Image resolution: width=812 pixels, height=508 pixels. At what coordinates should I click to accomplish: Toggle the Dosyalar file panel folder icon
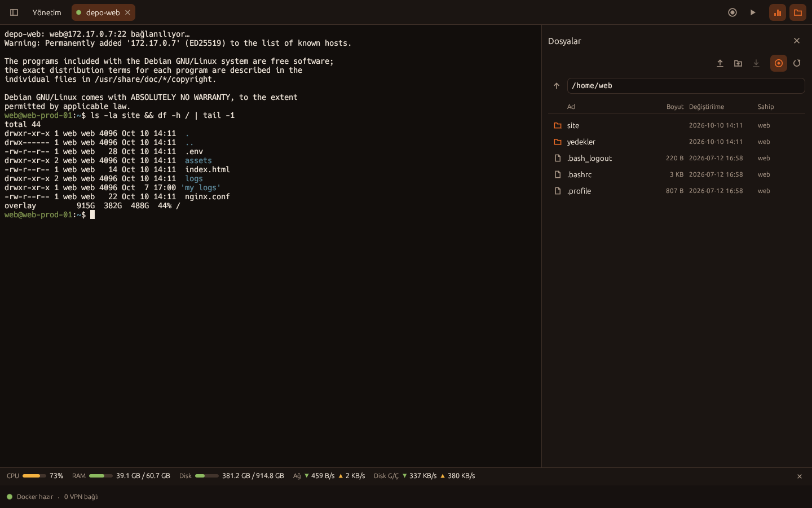(x=798, y=12)
